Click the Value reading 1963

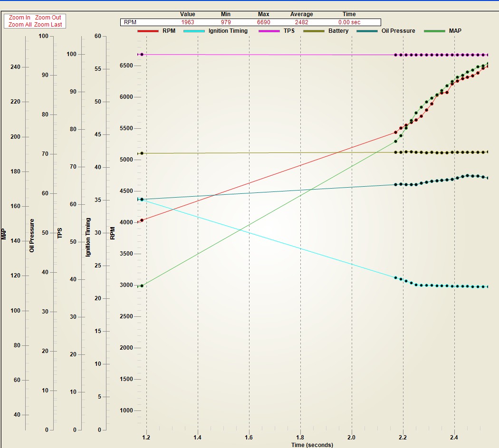tap(187, 22)
